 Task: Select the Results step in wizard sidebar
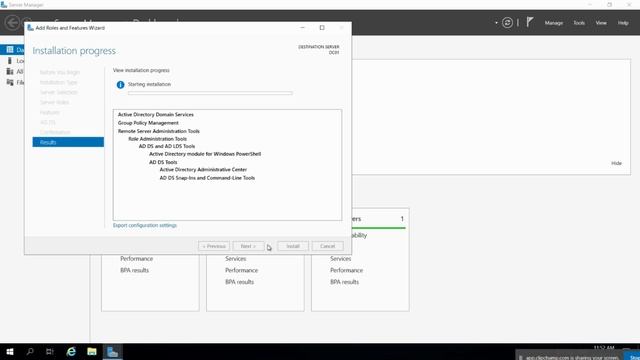point(68,142)
